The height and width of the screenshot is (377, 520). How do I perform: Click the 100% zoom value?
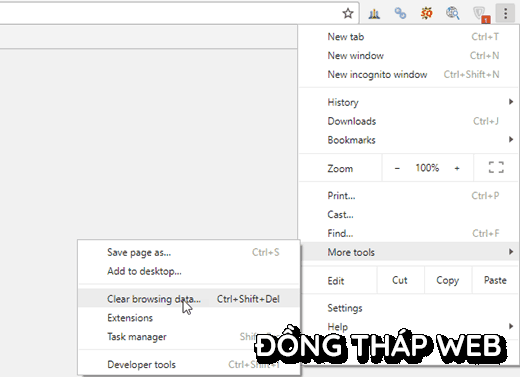427,168
